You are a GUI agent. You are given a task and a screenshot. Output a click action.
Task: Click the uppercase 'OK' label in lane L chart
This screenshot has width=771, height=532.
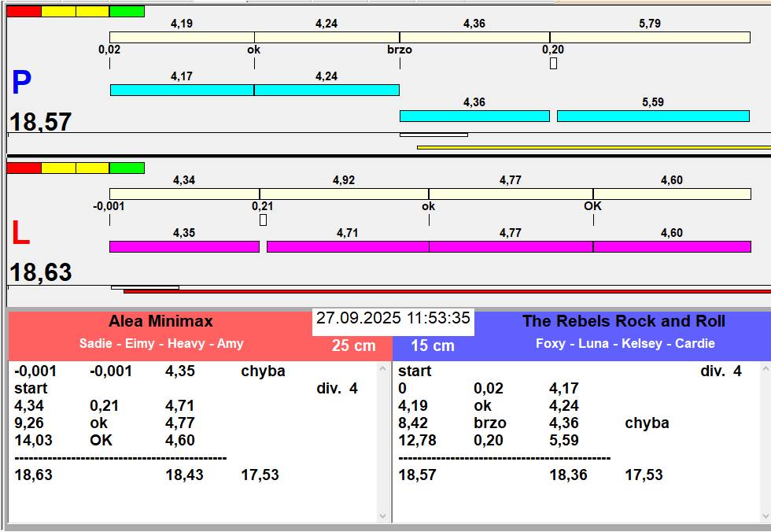[592, 206]
